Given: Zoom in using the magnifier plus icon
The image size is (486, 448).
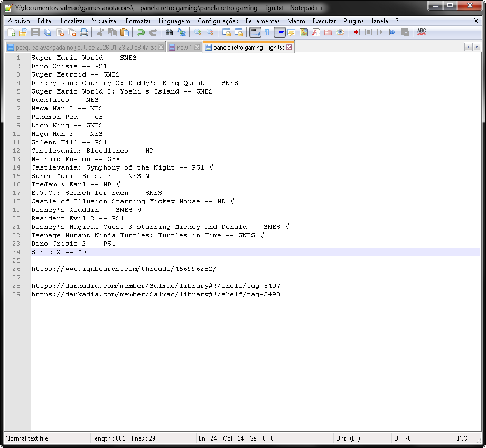Looking at the screenshot, I should (x=198, y=32).
